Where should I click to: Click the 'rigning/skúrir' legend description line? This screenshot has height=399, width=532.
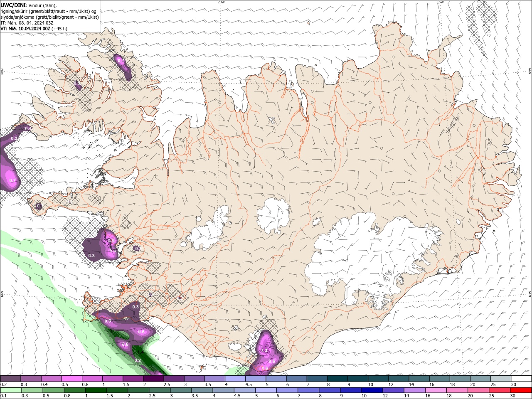48,11
